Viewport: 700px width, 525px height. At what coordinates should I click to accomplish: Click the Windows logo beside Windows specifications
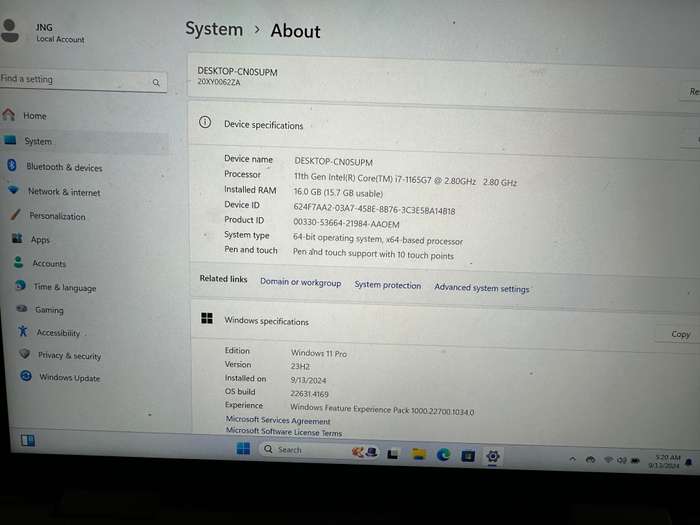pyautogui.click(x=207, y=318)
